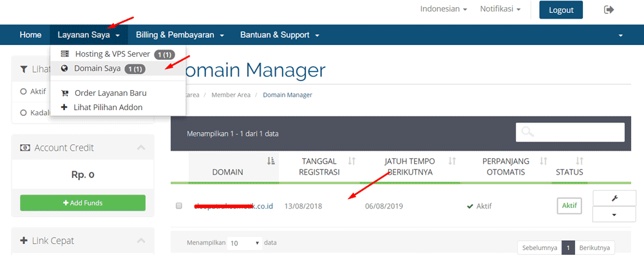Viewport: 644px width, 255px height.
Task: Click the magnifier icon in the search box
Action: click(528, 132)
